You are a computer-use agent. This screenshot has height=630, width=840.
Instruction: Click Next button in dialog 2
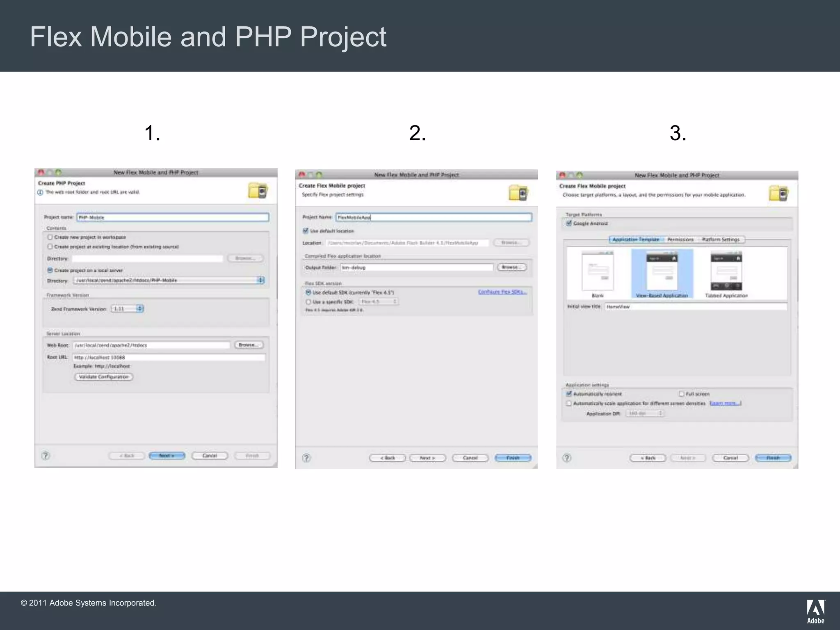[428, 458]
